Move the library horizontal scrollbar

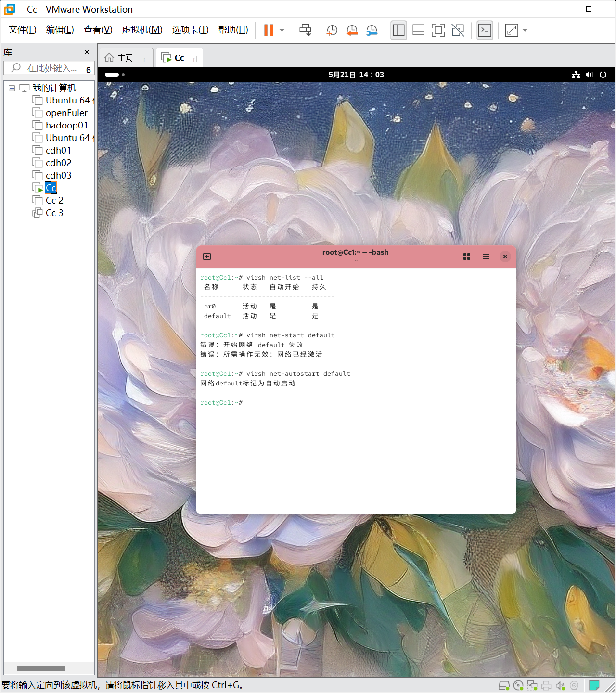point(41,668)
